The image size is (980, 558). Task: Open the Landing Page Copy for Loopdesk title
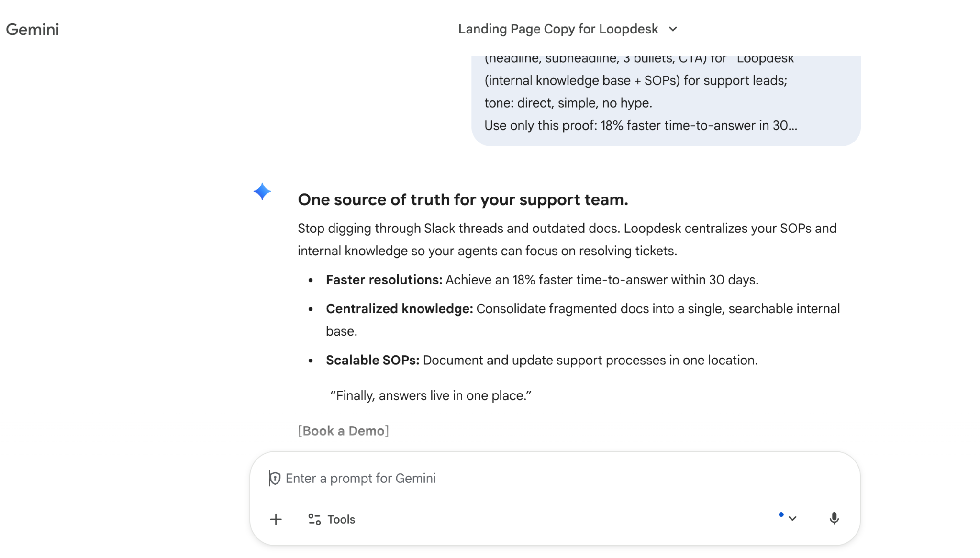pos(558,29)
